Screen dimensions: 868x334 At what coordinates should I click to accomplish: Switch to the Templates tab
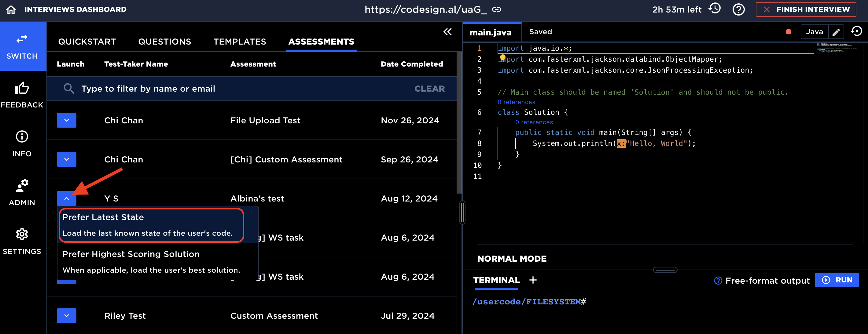coord(240,42)
